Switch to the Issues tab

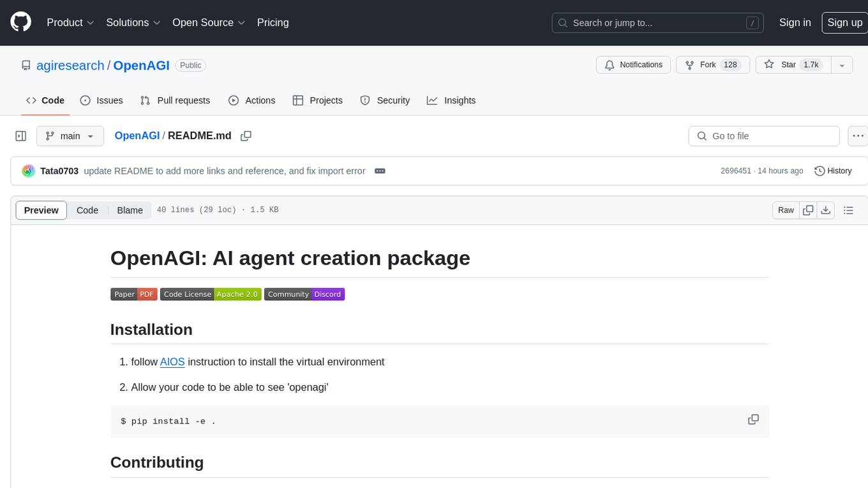101,100
